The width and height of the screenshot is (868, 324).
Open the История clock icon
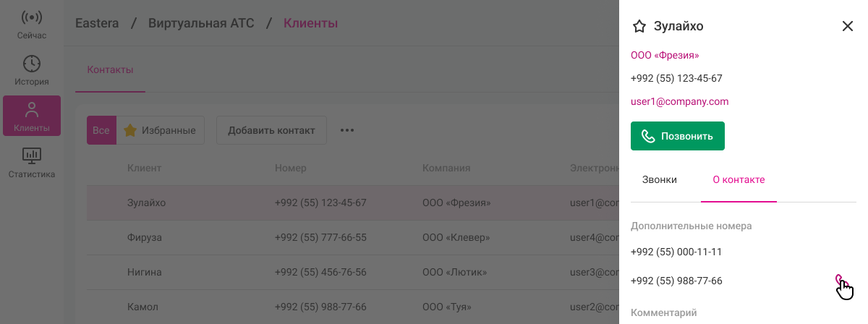pos(32,64)
